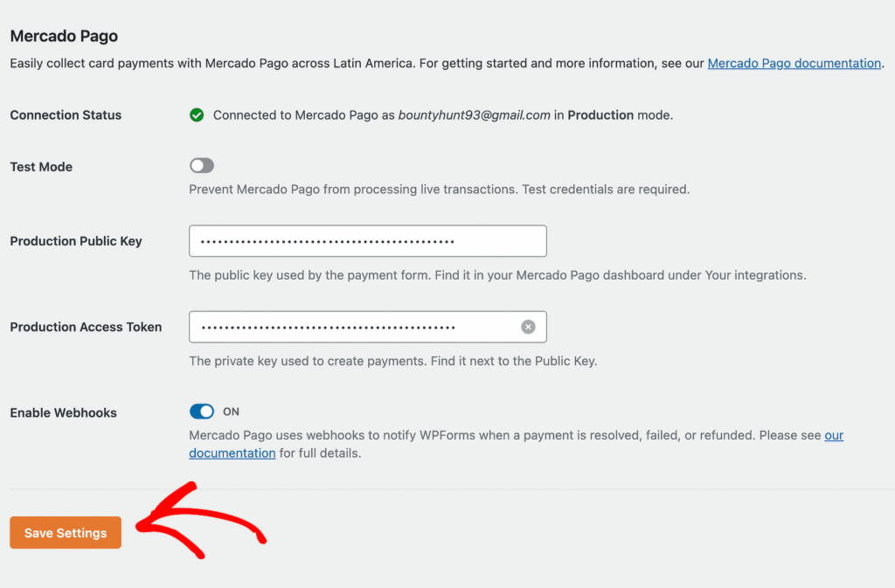Click the bountyhunt93@gmail.com email text
Screen dimensions: 895x588
[475, 115]
